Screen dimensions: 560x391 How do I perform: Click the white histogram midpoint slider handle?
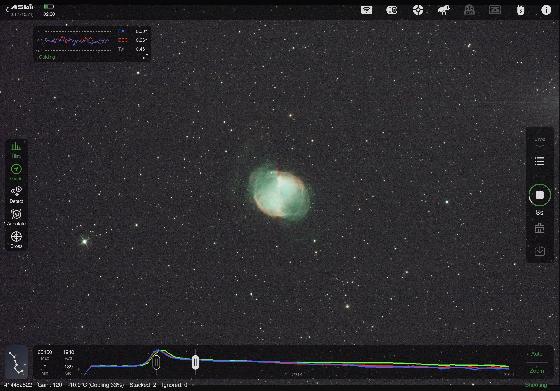[x=195, y=362]
